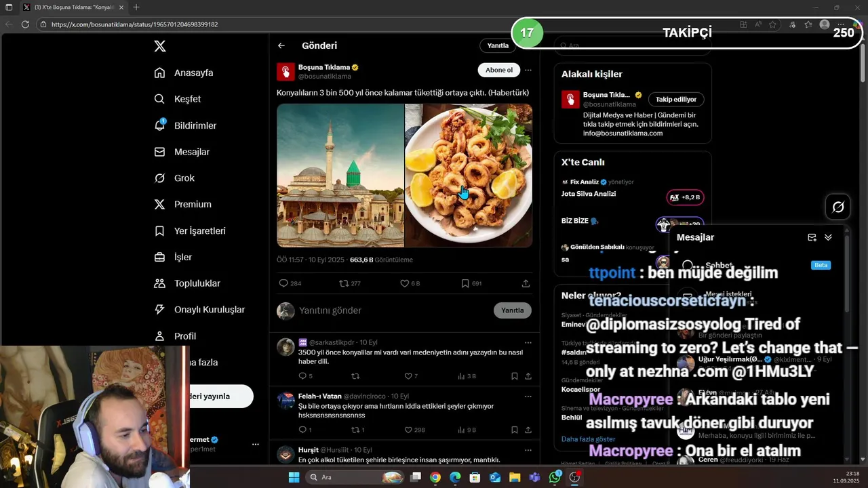The width and height of the screenshot is (868, 488).
Task: Bookmark the main post showing 691
Action: click(471, 283)
